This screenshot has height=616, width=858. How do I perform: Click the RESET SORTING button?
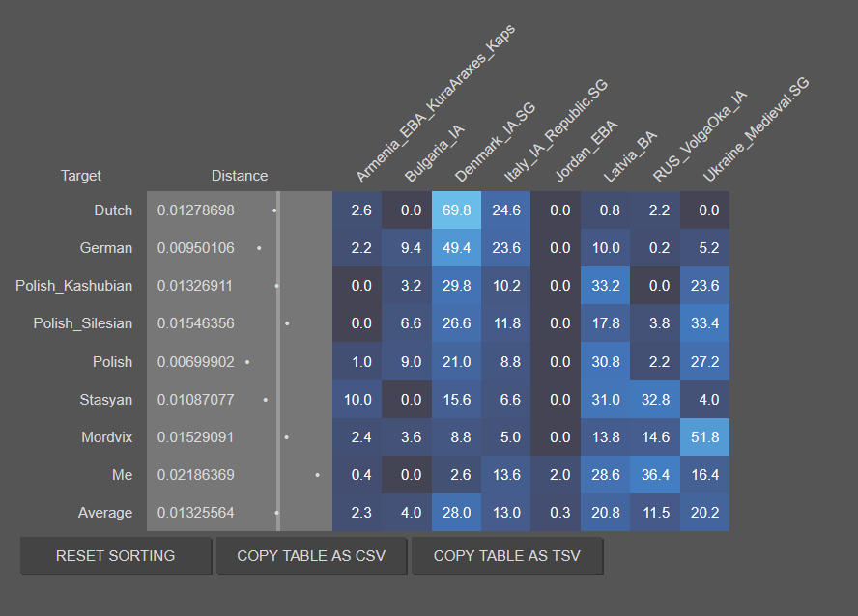[115, 556]
